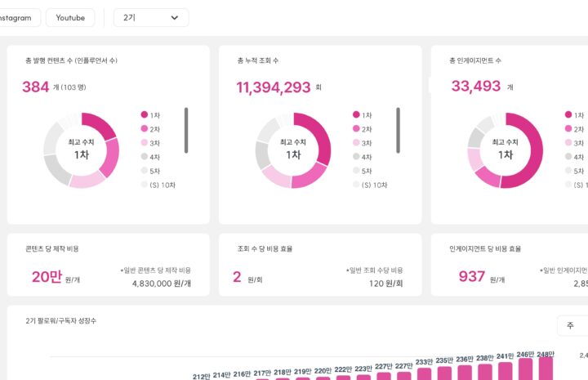Viewport: 588px width, 380px height.
Task: Toggle 3차 legend in engagement card
Action: 574,143
